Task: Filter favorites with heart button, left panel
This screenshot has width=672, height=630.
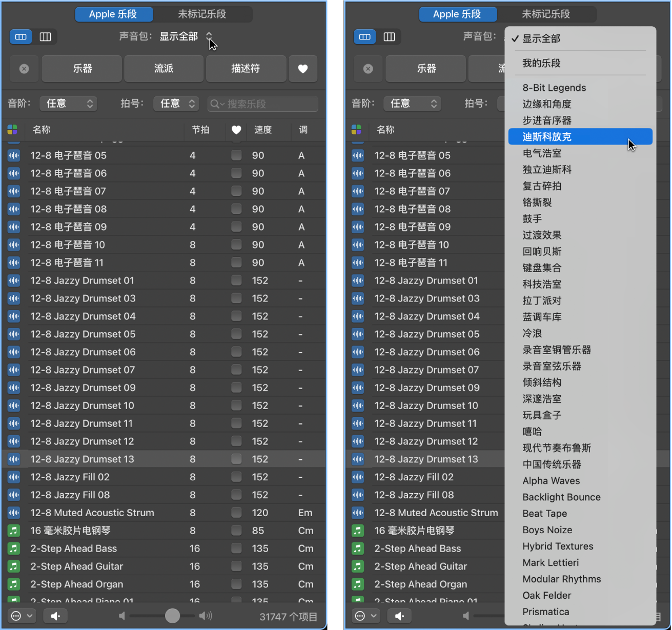Action: point(303,69)
